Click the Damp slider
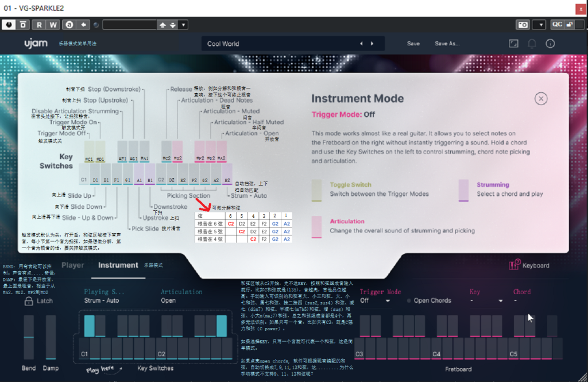Viewport: 588px width, 382px height. coord(51,337)
